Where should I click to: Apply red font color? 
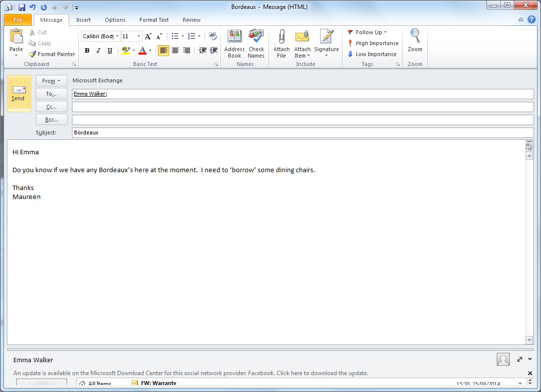point(142,51)
